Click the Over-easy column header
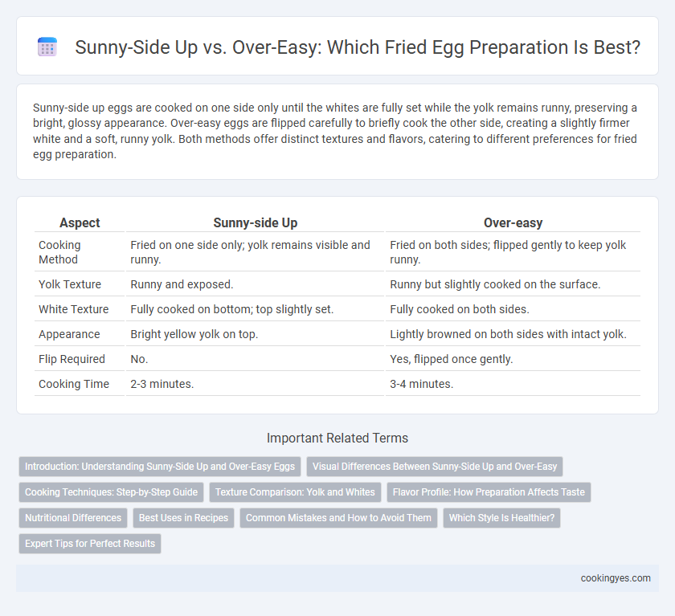 (x=513, y=222)
